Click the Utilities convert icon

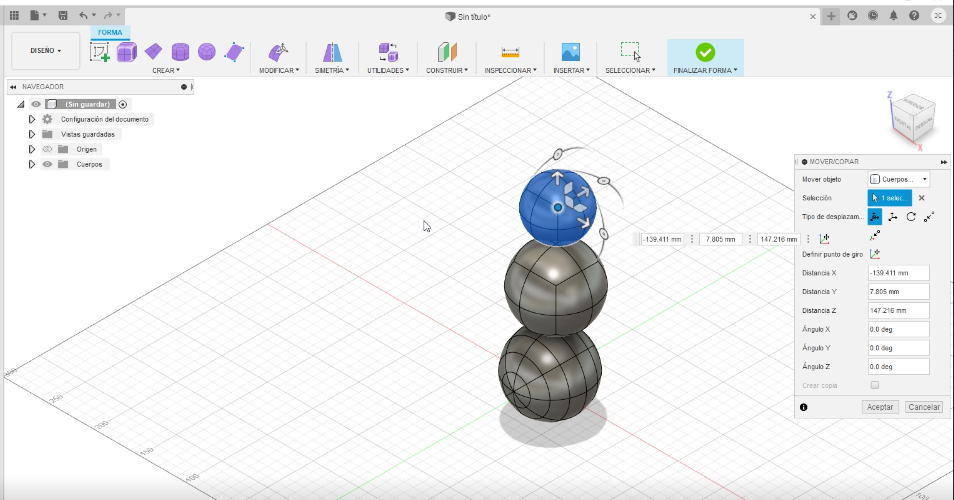click(x=388, y=52)
